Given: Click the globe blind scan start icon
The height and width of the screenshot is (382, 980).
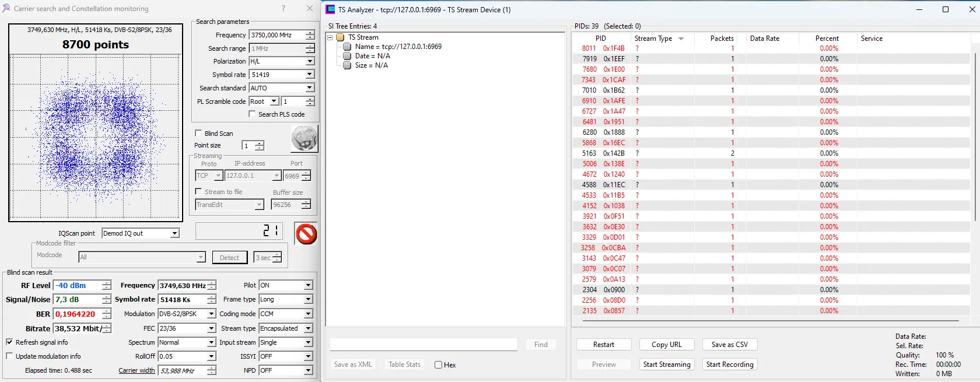Looking at the screenshot, I should click(x=304, y=139).
